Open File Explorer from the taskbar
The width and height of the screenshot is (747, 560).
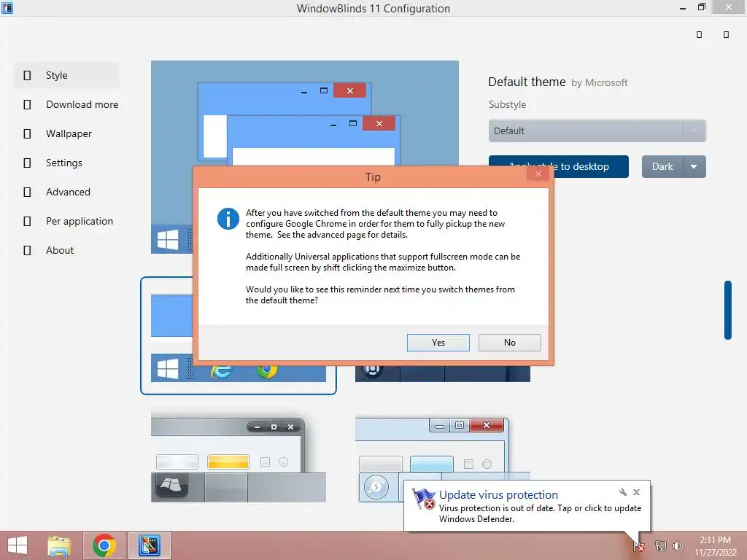[59, 545]
